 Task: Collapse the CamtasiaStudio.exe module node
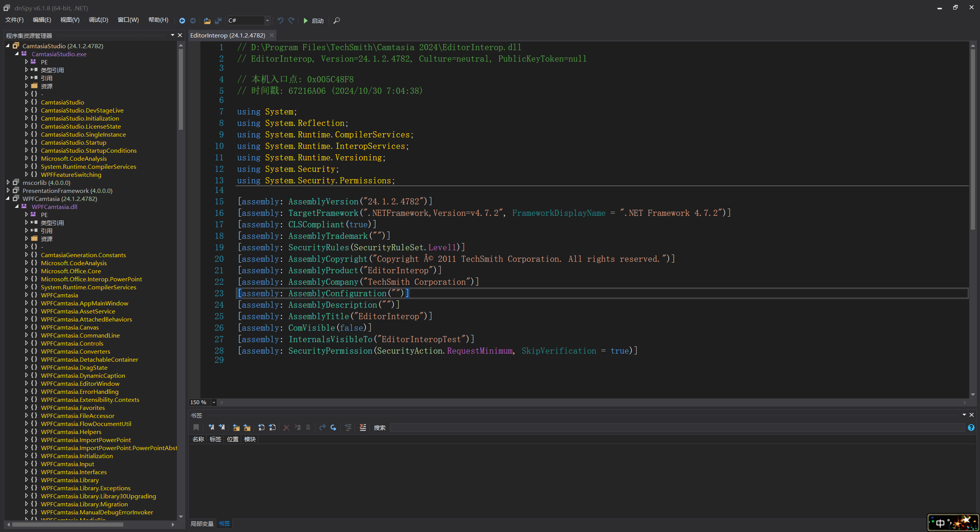tap(17, 54)
